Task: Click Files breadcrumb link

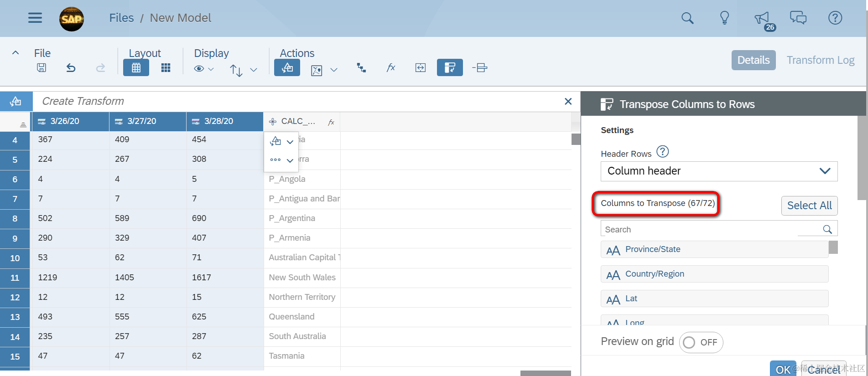Action: click(x=121, y=18)
